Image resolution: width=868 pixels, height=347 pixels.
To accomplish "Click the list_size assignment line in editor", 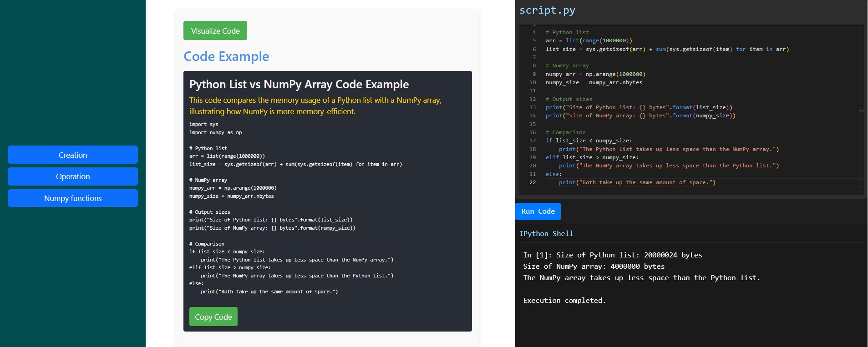I will point(667,49).
